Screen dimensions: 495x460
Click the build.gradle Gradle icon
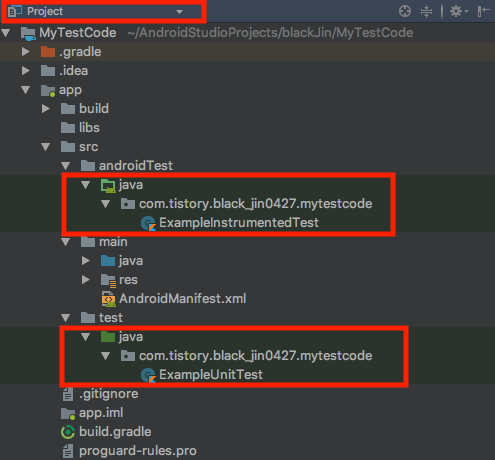pyautogui.click(x=68, y=432)
